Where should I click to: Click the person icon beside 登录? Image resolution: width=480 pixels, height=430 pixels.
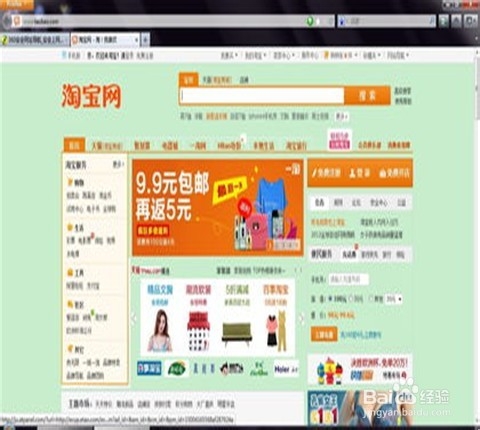(x=352, y=173)
